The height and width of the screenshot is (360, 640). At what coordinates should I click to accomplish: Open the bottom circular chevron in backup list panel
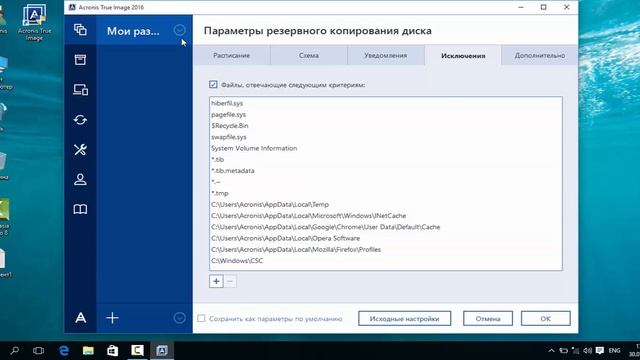tap(179, 318)
